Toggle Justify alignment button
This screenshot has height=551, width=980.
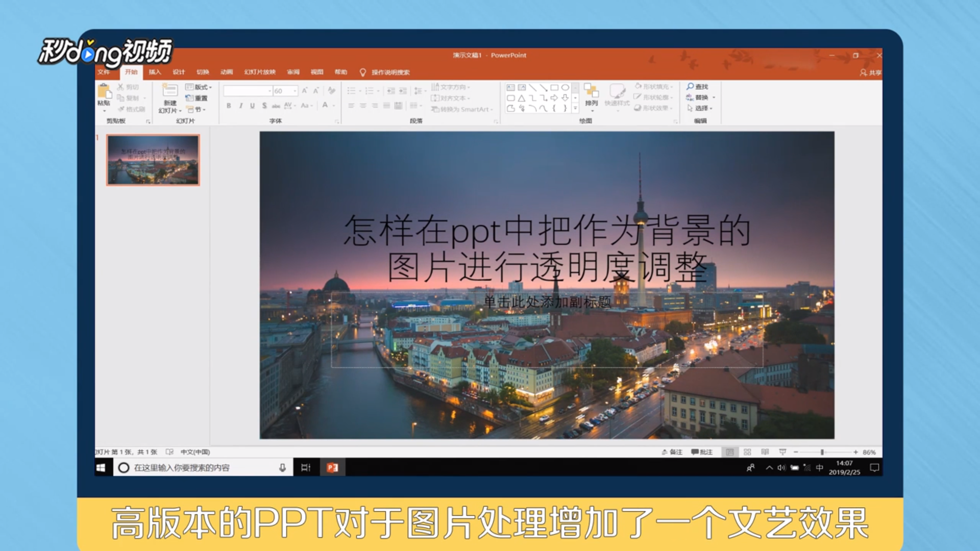(x=386, y=106)
